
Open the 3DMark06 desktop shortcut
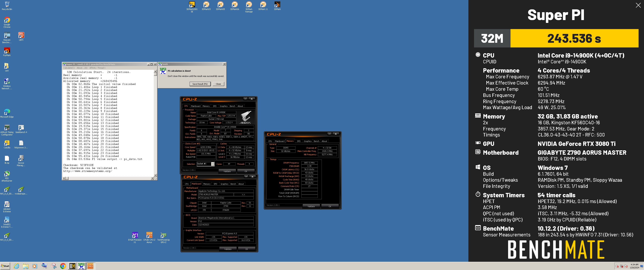(235, 6)
